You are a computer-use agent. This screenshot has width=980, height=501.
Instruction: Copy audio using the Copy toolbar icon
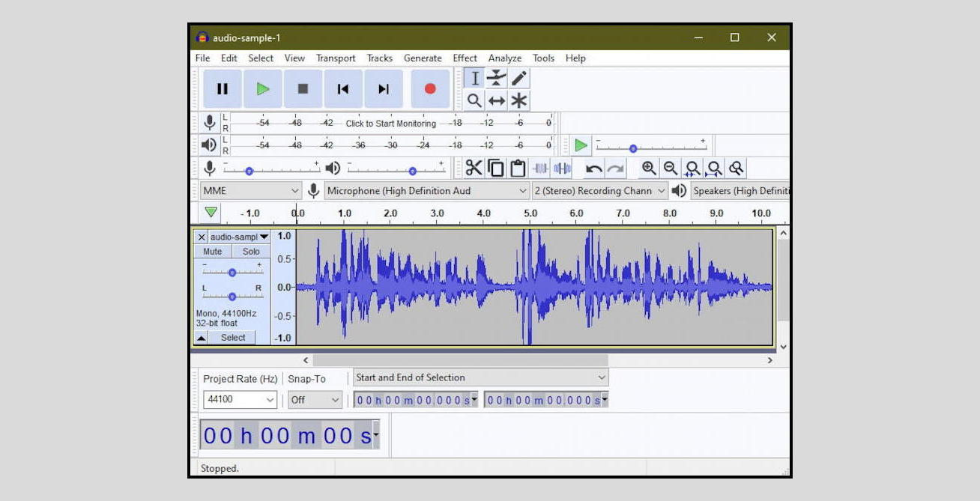click(x=494, y=168)
